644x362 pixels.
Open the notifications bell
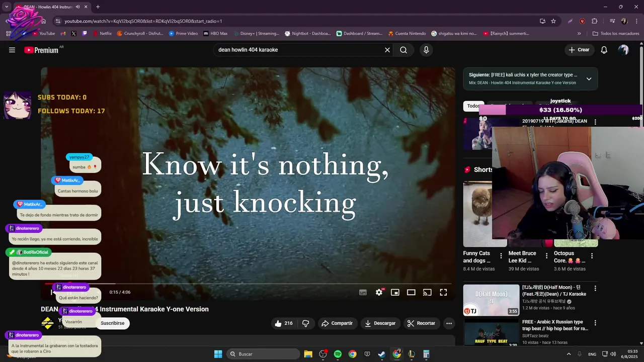[604, 50]
